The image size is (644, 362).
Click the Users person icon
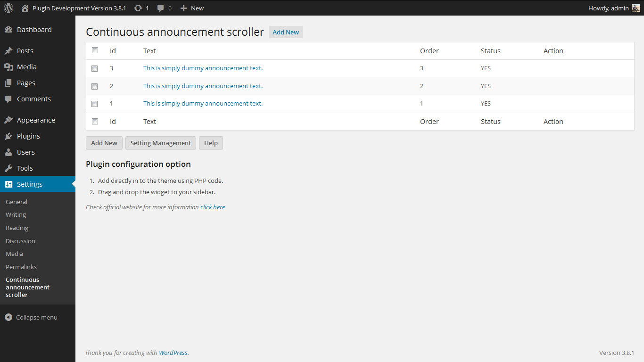point(8,152)
